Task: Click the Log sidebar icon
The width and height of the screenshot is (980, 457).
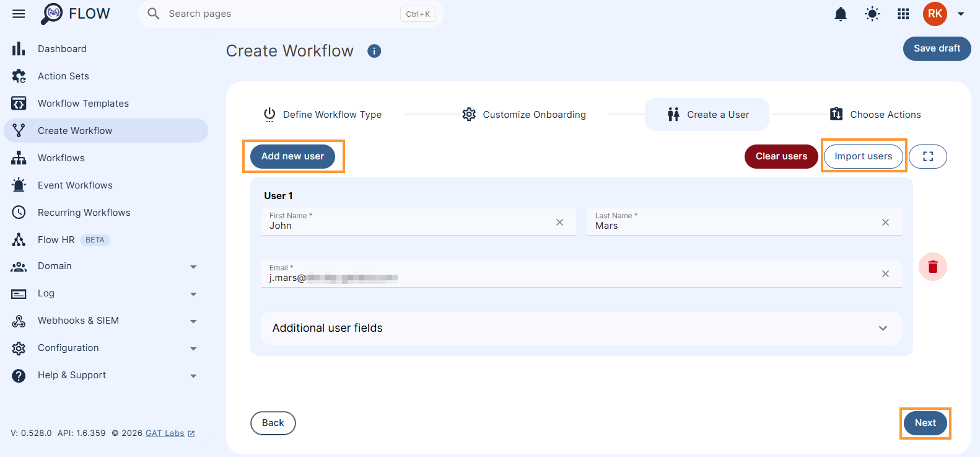Action: point(19,294)
